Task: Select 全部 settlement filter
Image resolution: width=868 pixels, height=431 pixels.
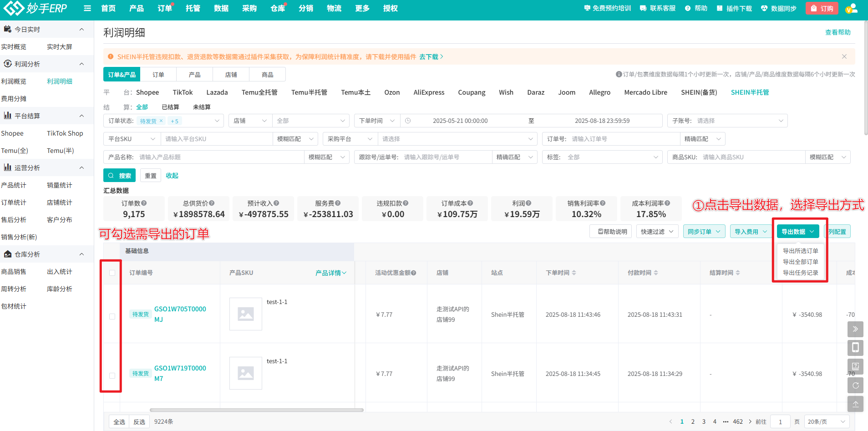Action: click(x=142, y=107)
